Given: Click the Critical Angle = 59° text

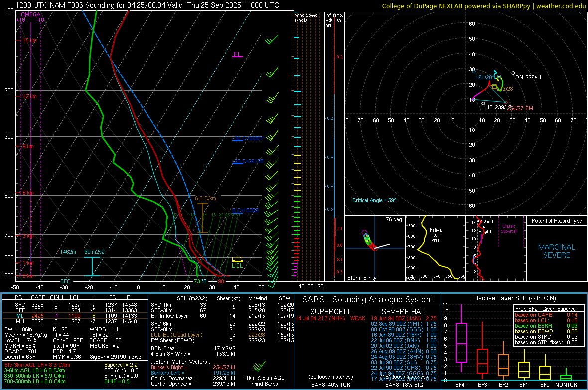Looking at the screenshot, I should (374, 200).
